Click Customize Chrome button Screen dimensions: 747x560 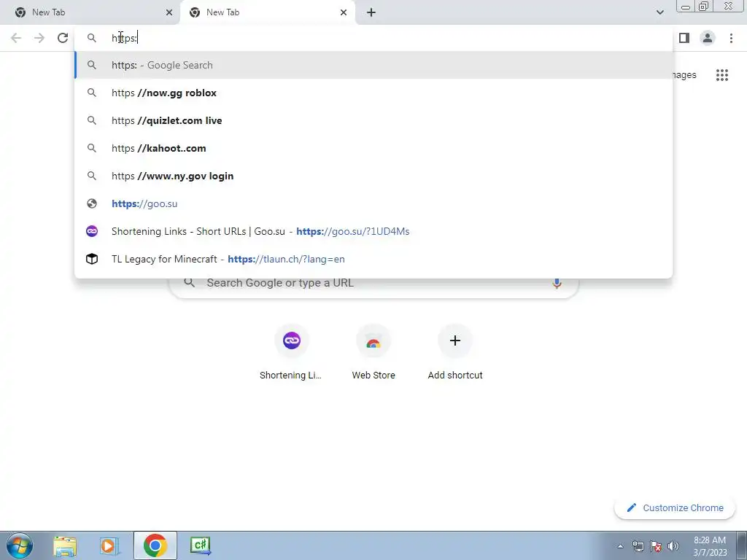coord(675,508)
